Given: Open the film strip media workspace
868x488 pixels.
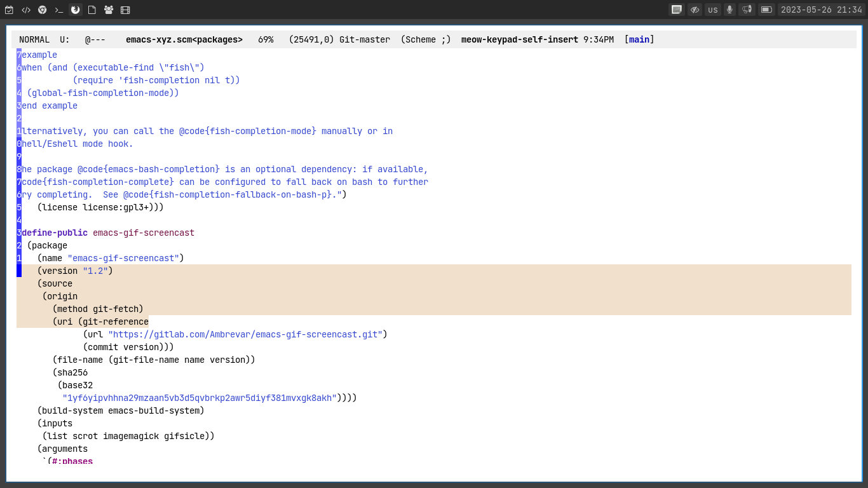Looking at the screenshot, I should click(125, 10).
